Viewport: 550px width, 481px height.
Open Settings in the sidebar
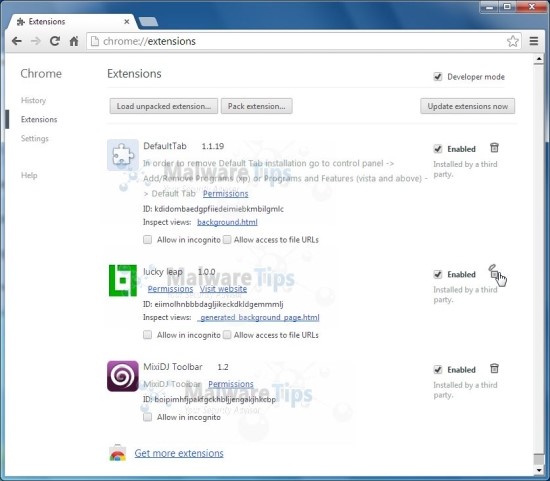[35, 138]
